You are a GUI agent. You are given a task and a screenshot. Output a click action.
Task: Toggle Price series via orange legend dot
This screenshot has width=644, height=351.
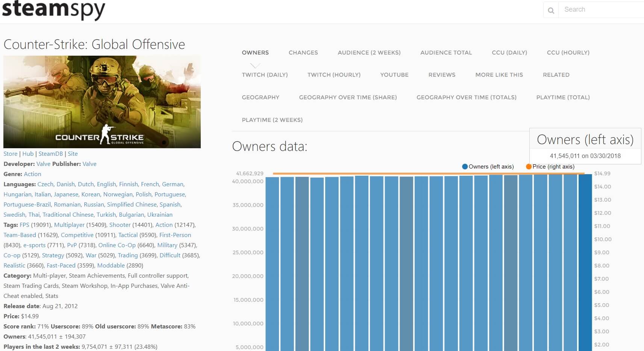coord(529,167)
